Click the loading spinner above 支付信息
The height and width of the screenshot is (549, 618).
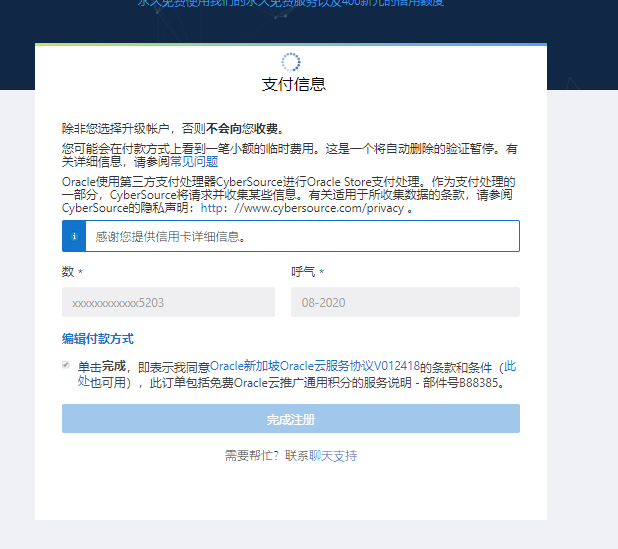[x=291, y=62]
